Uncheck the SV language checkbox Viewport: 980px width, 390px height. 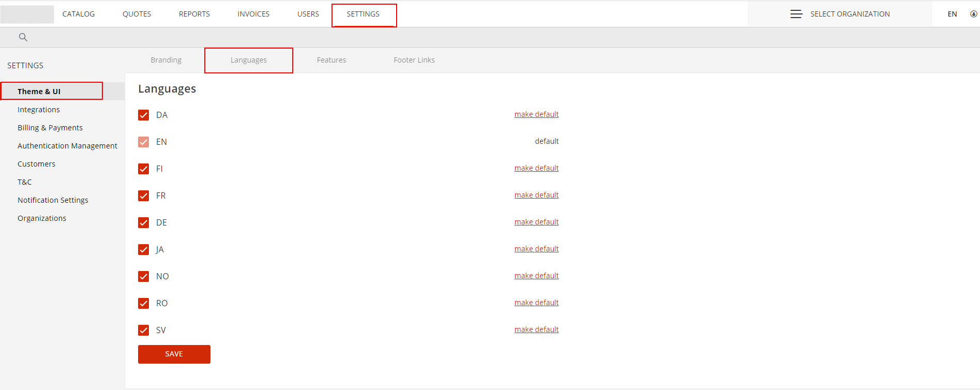144,330
